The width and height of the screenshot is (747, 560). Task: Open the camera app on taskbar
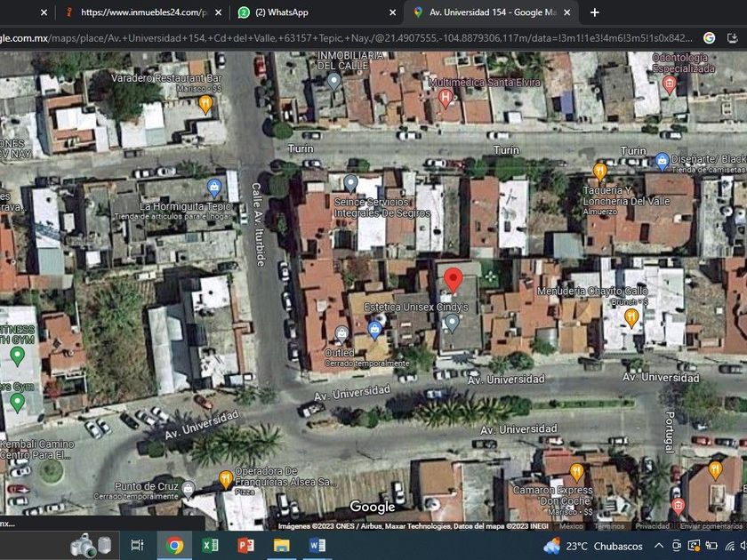[90, 545]
